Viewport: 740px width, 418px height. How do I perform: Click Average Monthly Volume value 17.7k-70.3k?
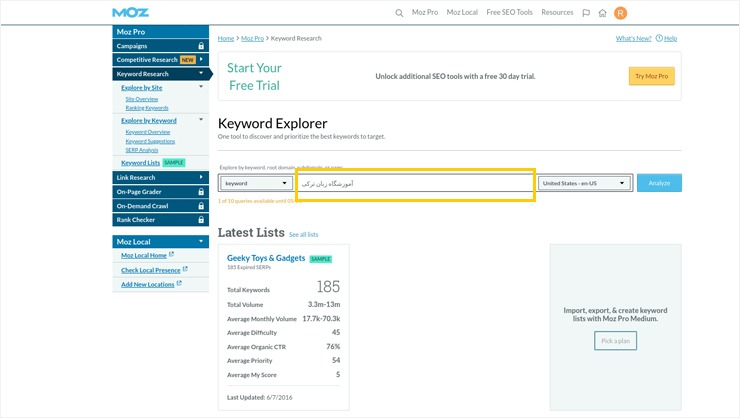321,318
